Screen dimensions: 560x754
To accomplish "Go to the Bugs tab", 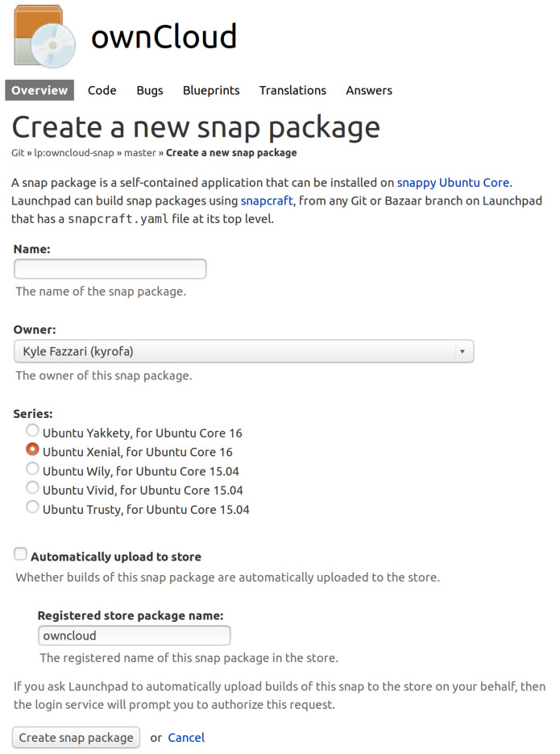I will pos(150,90).
